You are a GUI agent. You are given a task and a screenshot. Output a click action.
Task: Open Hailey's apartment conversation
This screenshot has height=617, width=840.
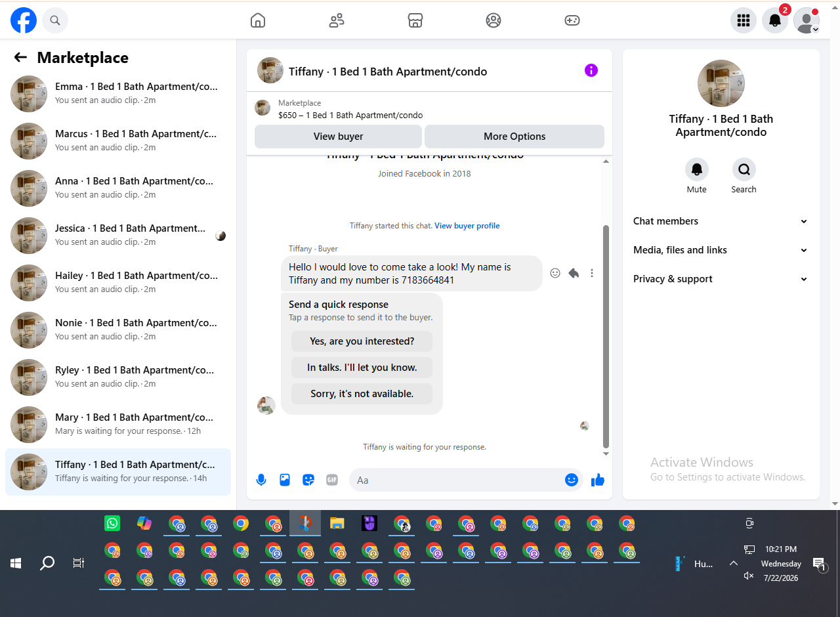(x=118, y=283)
